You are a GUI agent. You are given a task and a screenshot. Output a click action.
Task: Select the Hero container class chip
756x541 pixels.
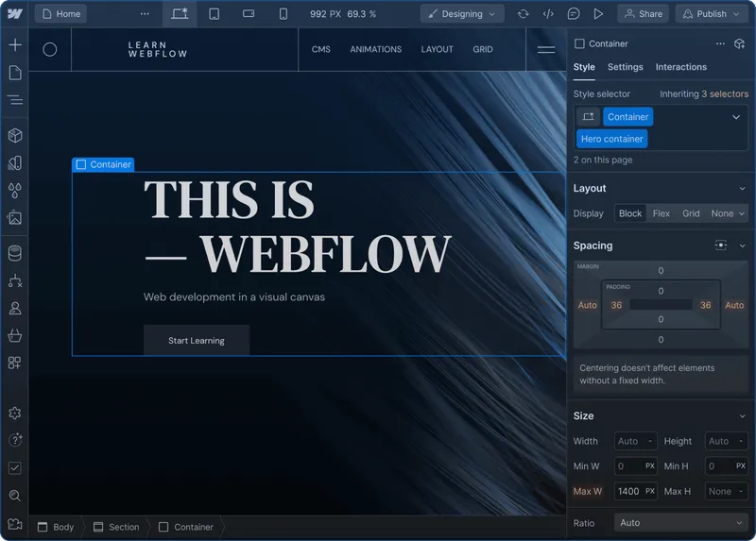pyautogui.click(x=611, y=139)
